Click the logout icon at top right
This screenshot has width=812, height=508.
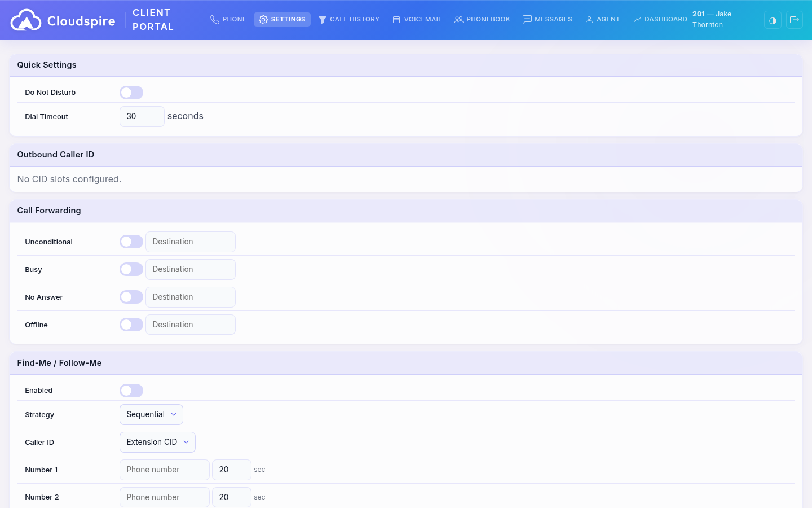point(795,20)
